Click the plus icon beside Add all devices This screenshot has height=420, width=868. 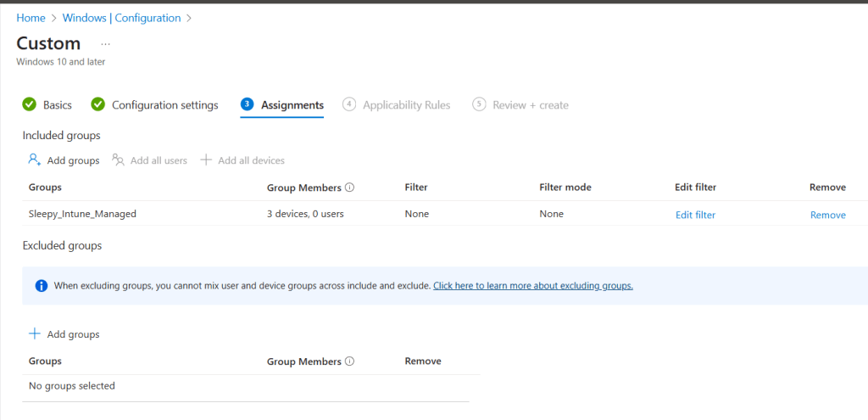tap(206, 160)
